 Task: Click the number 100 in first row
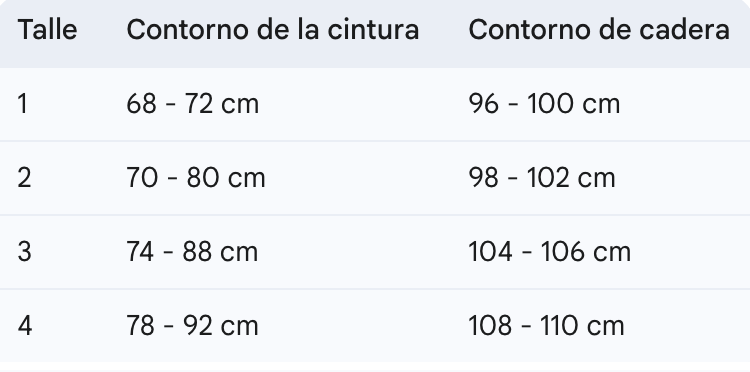pos(550,104)
